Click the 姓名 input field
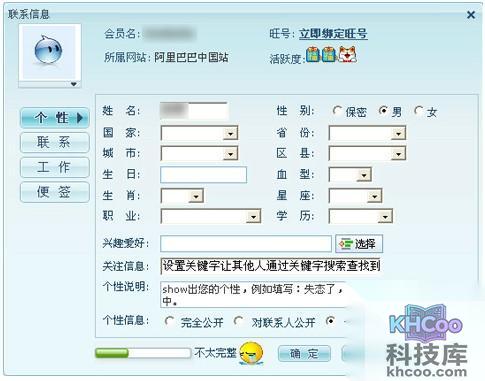 pos(194,111)
